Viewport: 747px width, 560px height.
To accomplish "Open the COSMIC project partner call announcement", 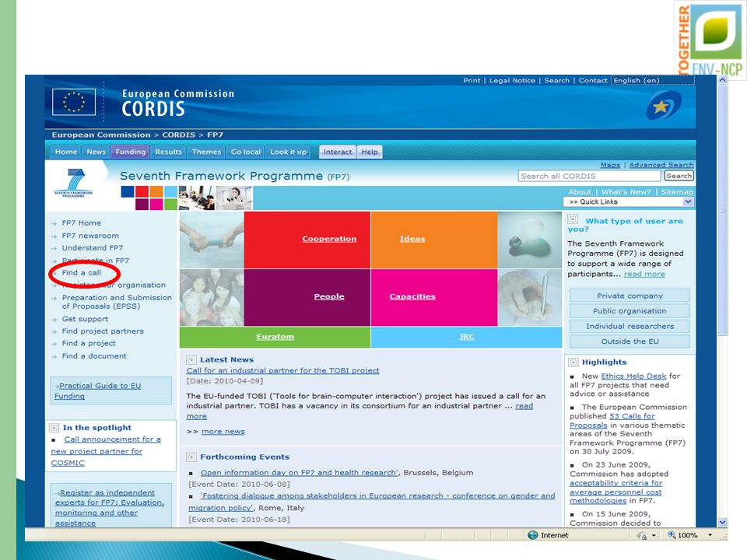I will click(106, 451).
